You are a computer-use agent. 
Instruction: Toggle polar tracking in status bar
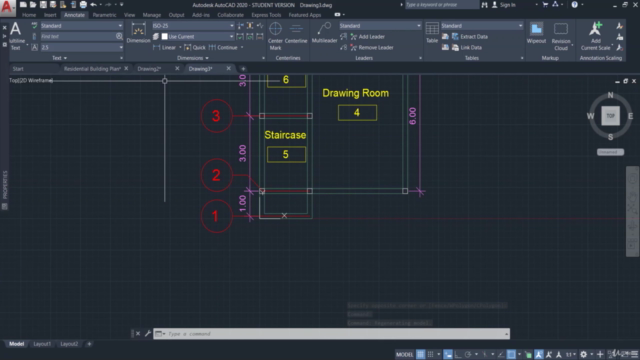(x=468, y=354)
